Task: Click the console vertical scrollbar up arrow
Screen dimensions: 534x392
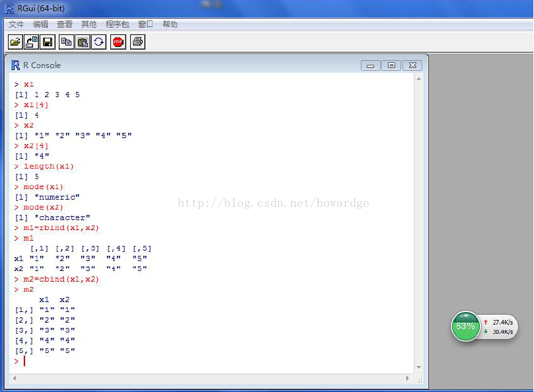Action: coord(419,79)
